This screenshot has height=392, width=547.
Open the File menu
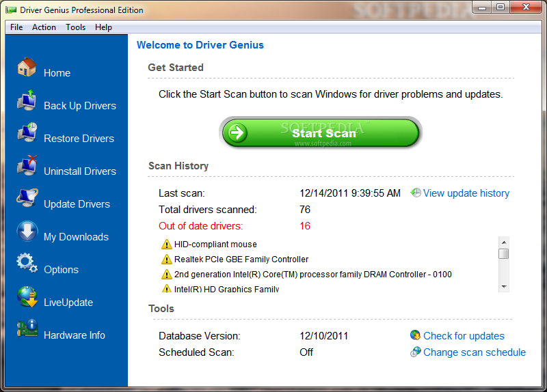click(16, 27)
